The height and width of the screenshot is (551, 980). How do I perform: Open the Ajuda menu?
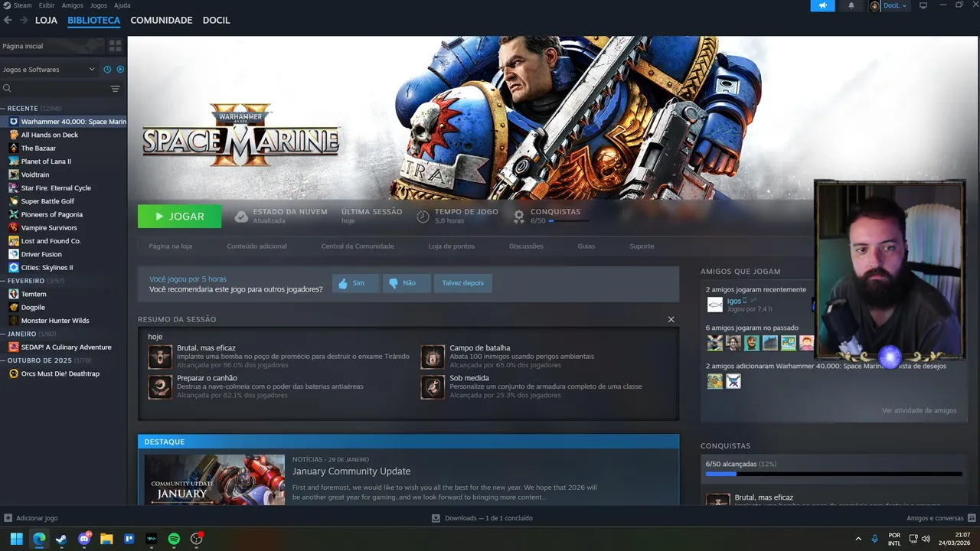click(x=122, y=5)
